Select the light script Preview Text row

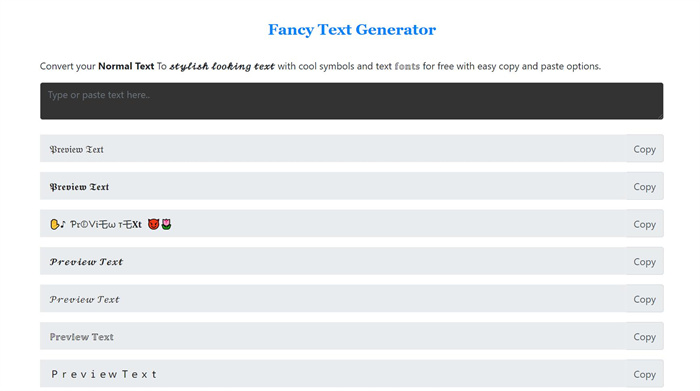(x=333, y=299)
